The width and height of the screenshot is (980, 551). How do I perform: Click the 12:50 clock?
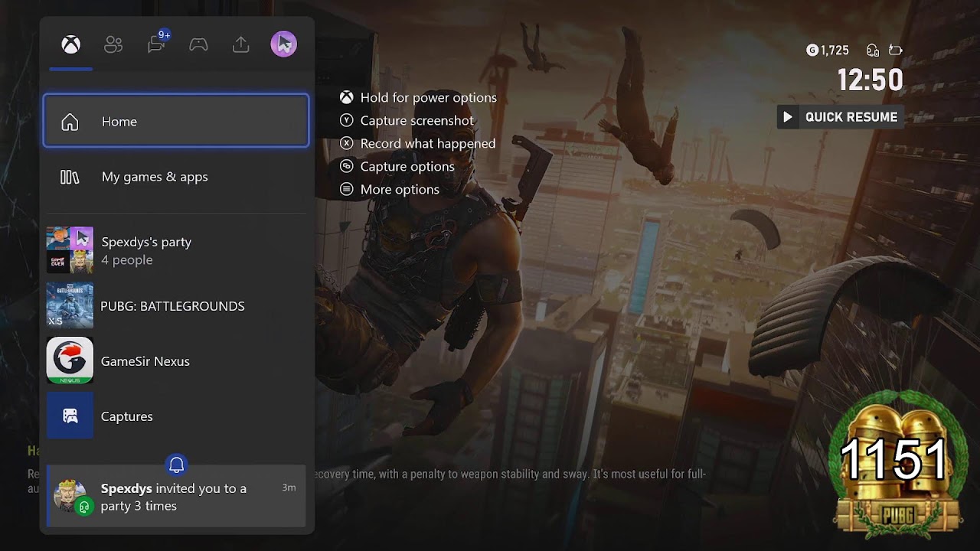coord(871,80)
